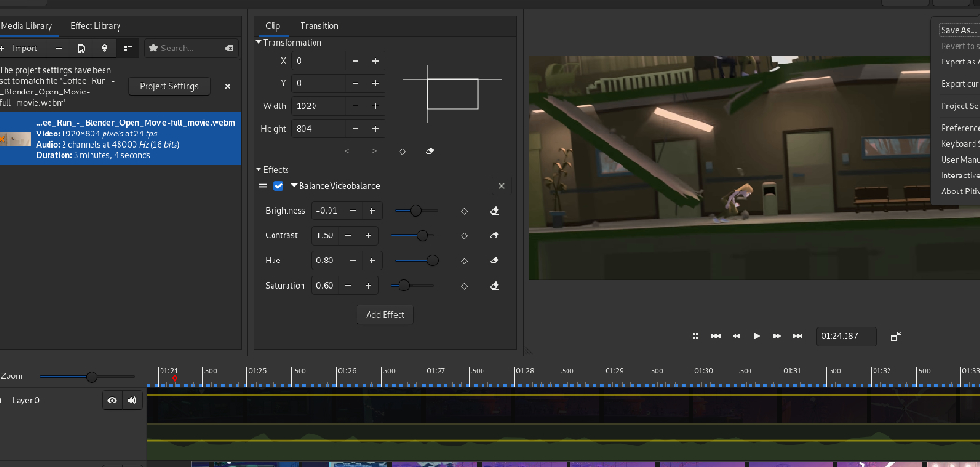This screenshot has width=980, height=467.
Task: Click the Add Effect button
Action: click(385, 315)
